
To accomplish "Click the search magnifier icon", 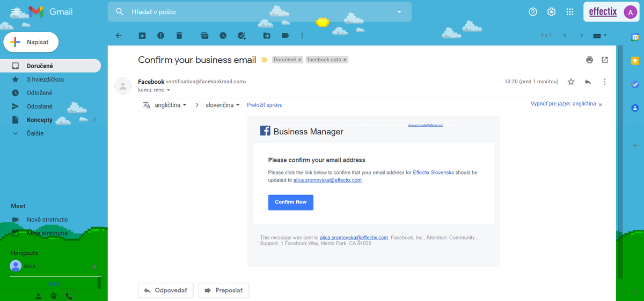I will pyautogui.click(x=120, y=11).
